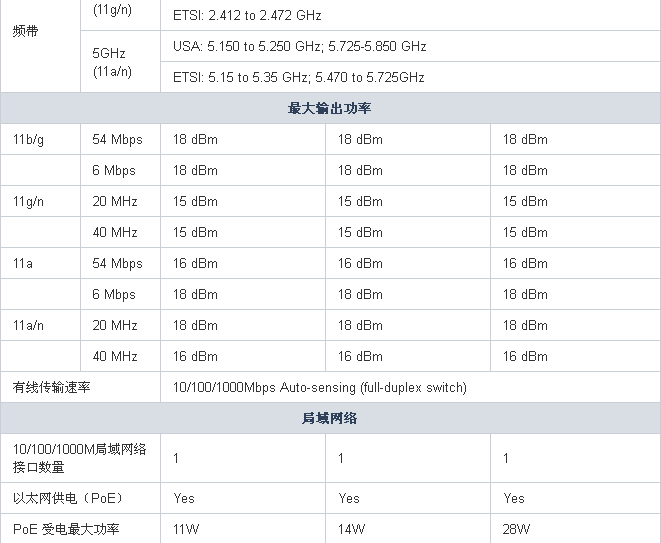The height and width of the screenshot is (543, 661).
Task: Click the USA 5.150 to 5.250 GHz cell
Action: click(x=410, y=46)
